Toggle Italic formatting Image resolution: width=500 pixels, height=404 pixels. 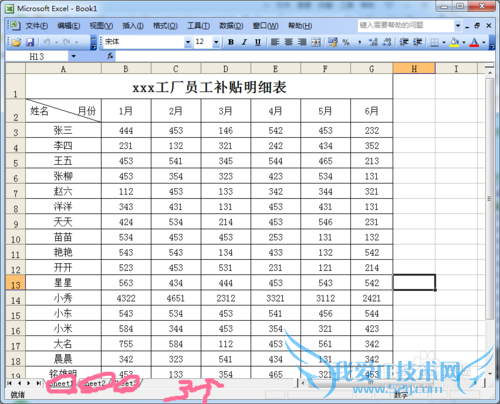[x=244, y=42]
